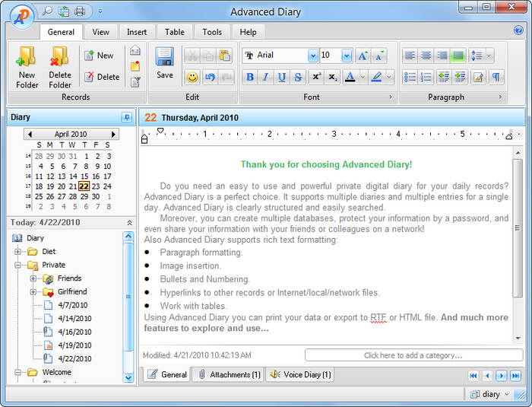The height and width of the screenshot is (407, 532).
Task: Expand the Diet folder
Action: click(17, 251)
